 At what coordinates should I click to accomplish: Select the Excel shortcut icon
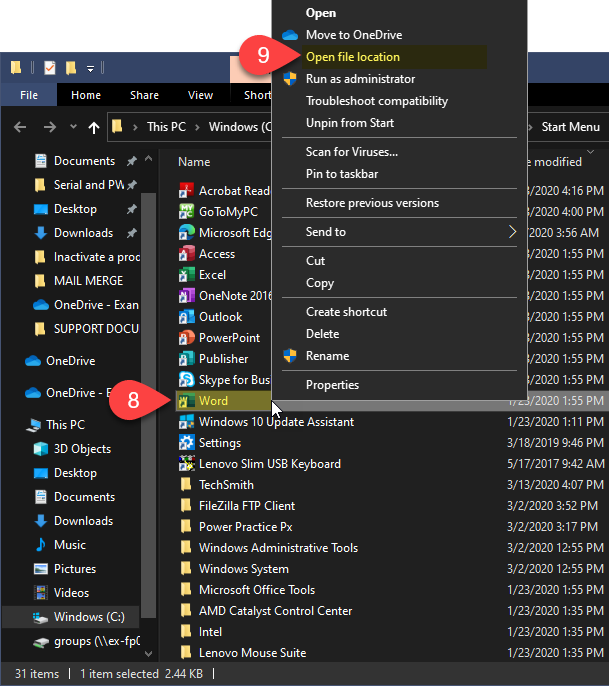tap(186, 275)
